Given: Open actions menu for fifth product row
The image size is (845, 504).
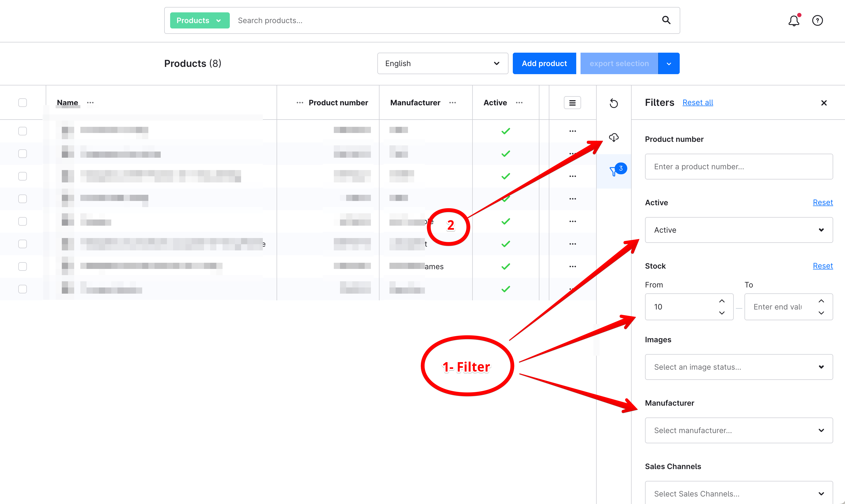Looking at the screenshot, I should click(573, 221).
